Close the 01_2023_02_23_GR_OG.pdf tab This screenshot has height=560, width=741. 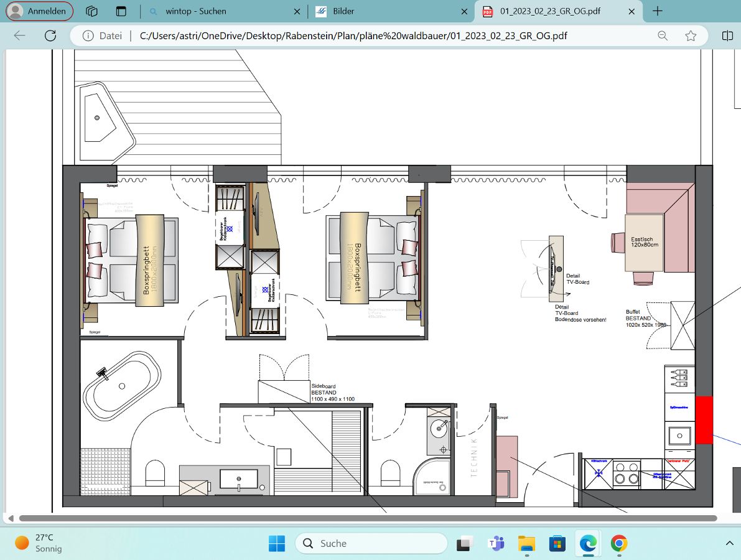(x=632, y=11)
